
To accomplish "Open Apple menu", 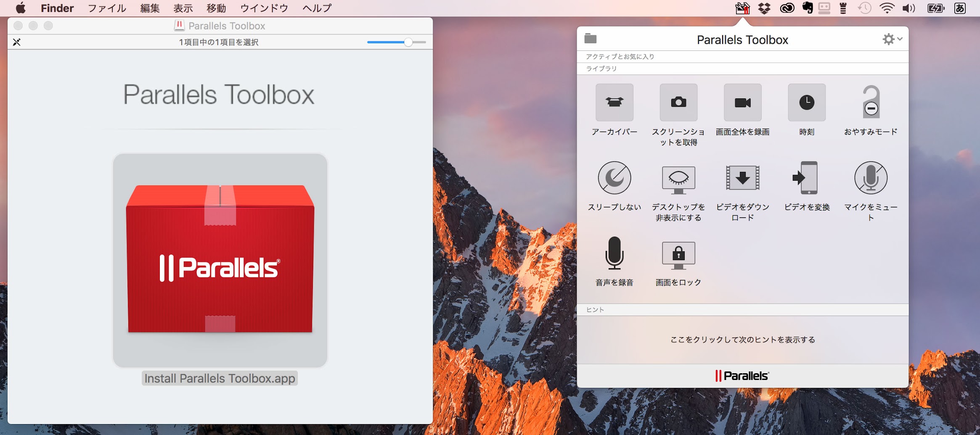I will pyautogui.click(x=20, y=8).
